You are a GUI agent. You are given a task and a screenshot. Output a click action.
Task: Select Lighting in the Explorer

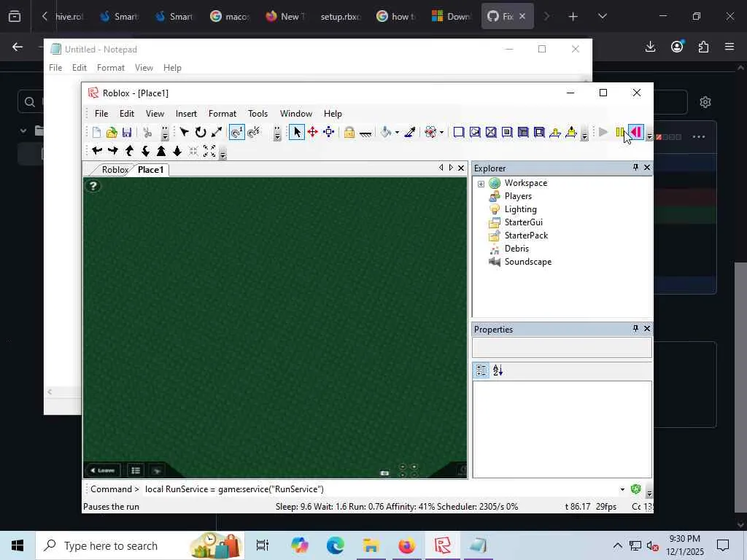(x=520, y=209)
